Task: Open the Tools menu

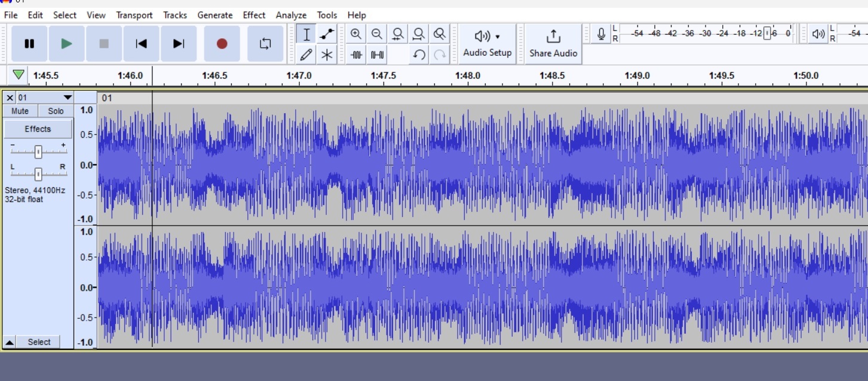Action: pos(327,15)
